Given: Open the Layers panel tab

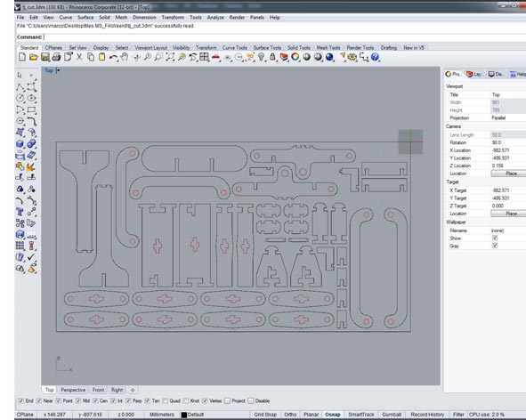Looking at the screenshot, I should pyautogui.click(x=474, y=74).
